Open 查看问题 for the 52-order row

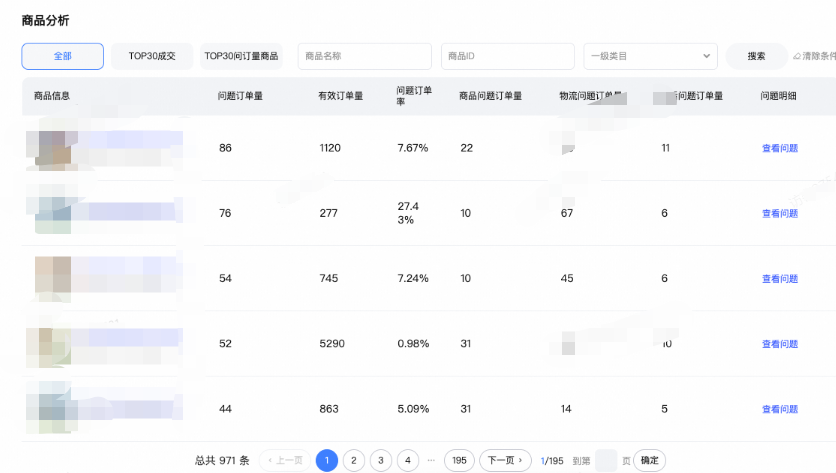tap(779, 344)
